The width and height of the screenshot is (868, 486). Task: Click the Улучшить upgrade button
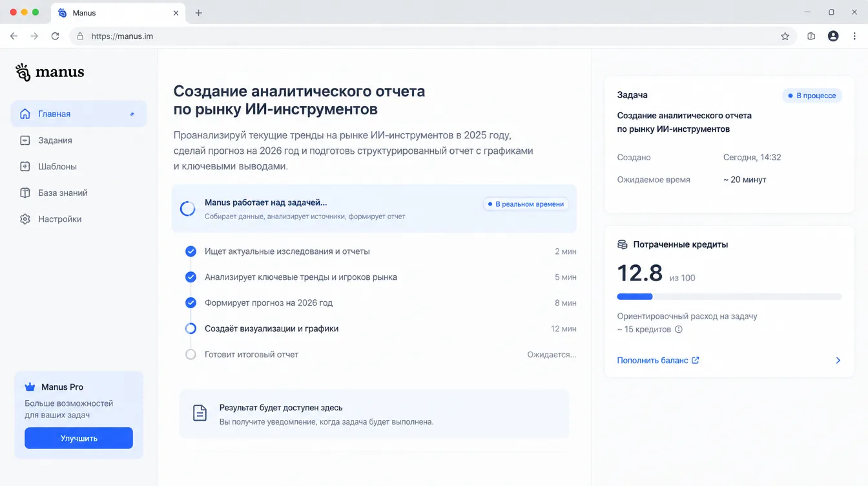click(x=79, y=438)
